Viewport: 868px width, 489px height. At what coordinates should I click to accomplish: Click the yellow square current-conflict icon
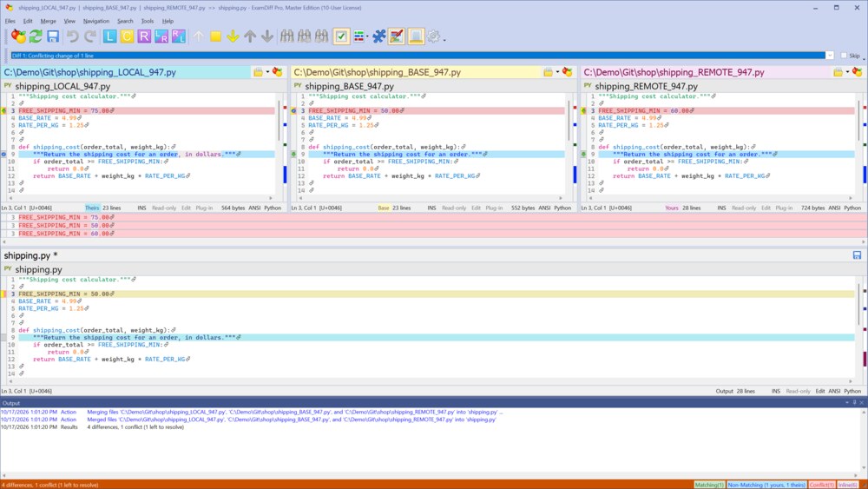[x=215, y=36]
